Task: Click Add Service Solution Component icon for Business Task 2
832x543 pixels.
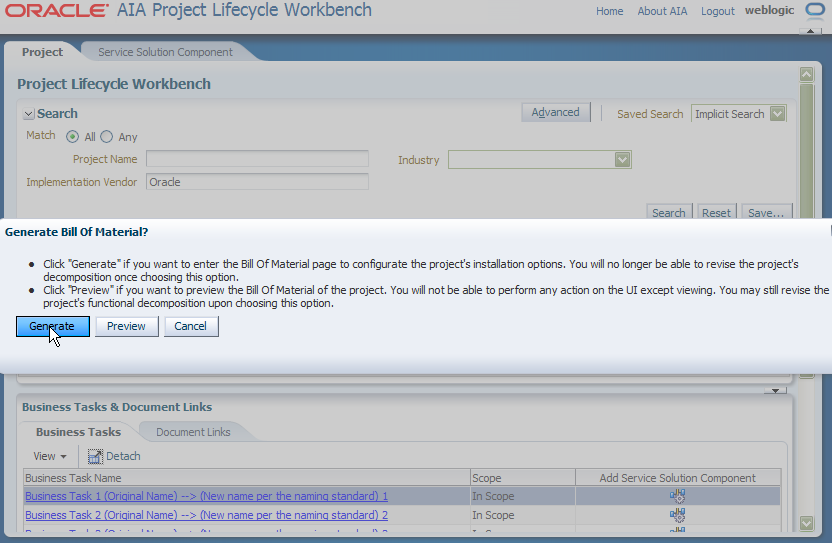Action: click(677, 515)
